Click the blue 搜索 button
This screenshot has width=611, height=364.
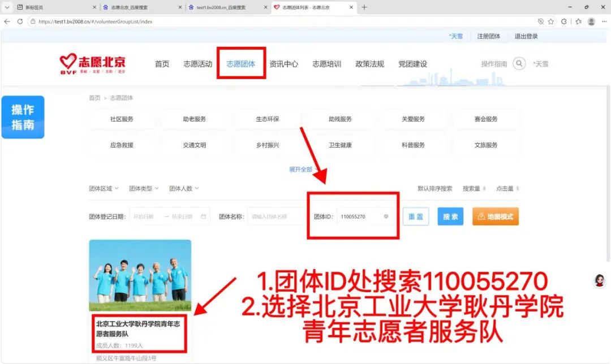click(x=450, y=216)
